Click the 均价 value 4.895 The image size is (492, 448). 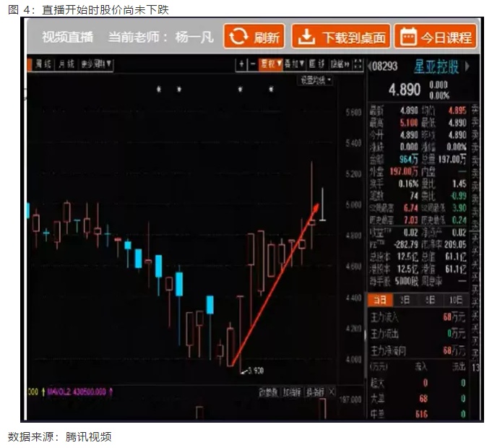(x=457, y=111)
